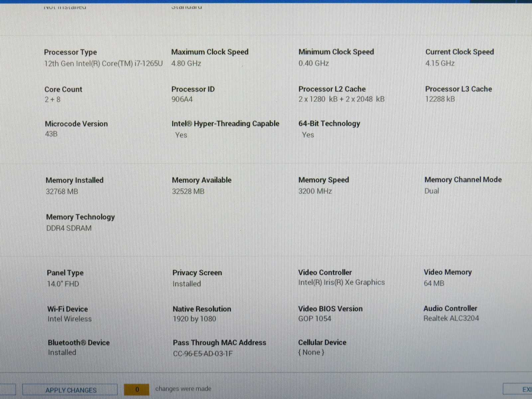Select the 'Installed' value under Privacy Screen
Screen dimensions: 532x399
(187, 284)
